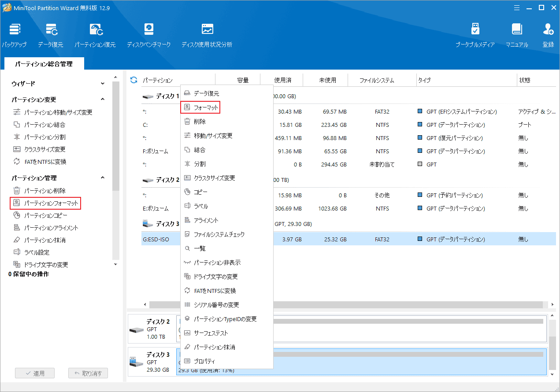
Task: Click the refresh icon beside パーティション header
Action: [134, 80]
